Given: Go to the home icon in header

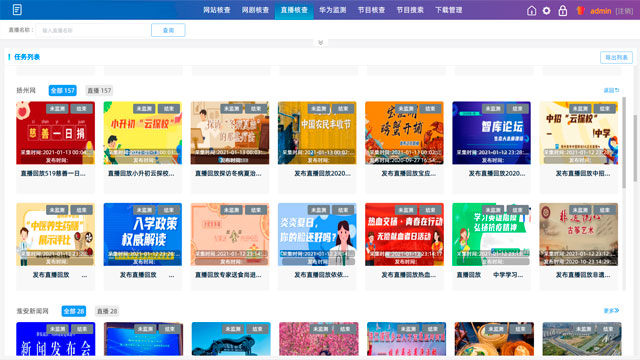Looking at the screenshot, I should (531, 11).
